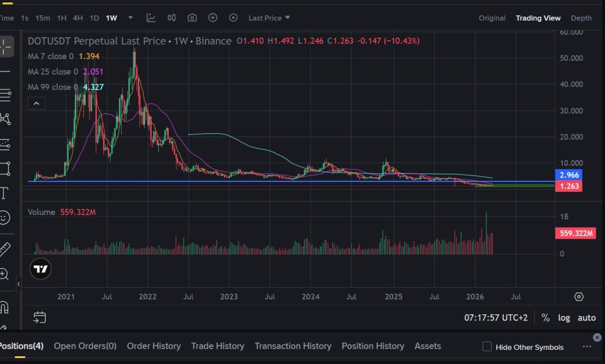Select the Text drawing tool
Image resolution: width=605 pixels, height=364 pixels.
(5, 193)
